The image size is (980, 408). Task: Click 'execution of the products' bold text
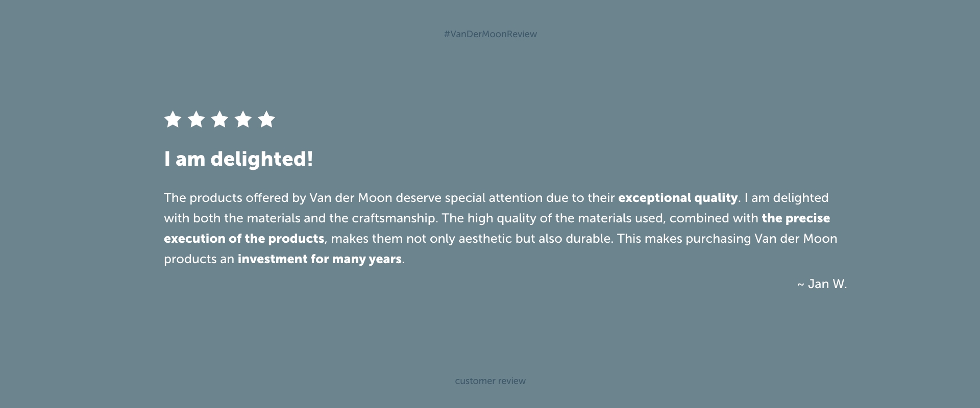[x=244, y=239]
